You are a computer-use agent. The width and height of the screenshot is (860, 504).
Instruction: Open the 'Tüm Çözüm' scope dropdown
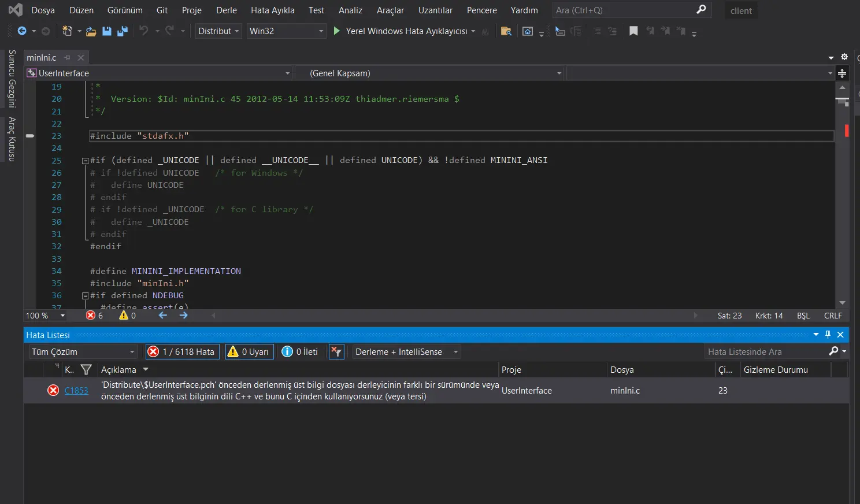point(83,352)
